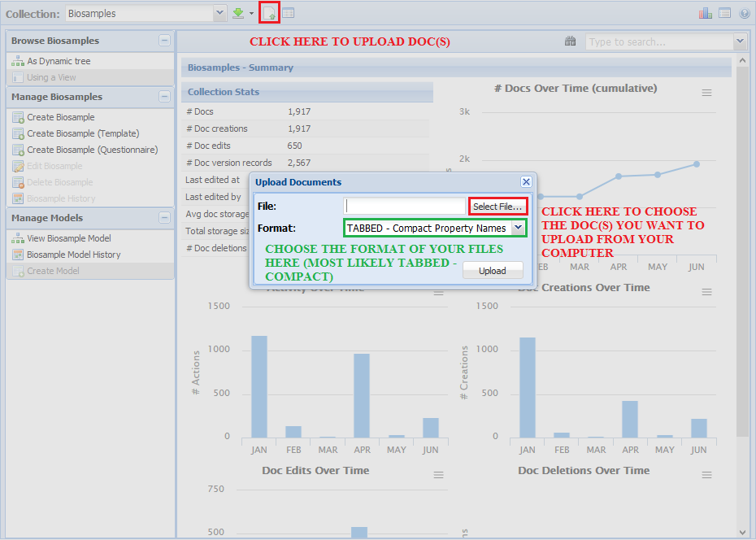Click the Select File... button
This screenshot has height=540, width=756.
pyautogui.click(x=497, y=207)
